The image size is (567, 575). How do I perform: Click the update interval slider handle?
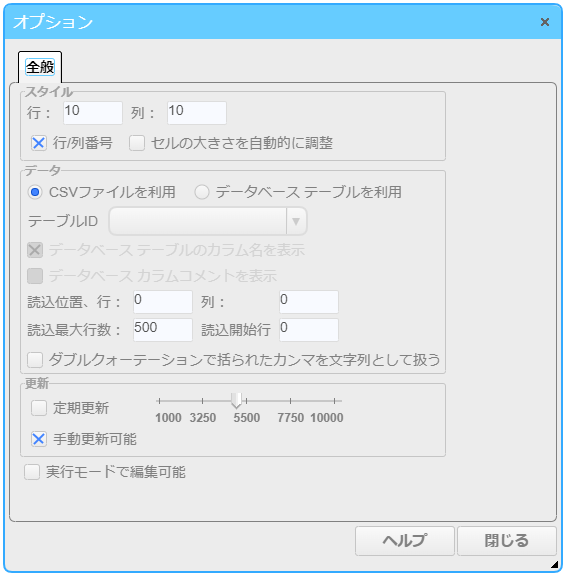coord(237,400)
